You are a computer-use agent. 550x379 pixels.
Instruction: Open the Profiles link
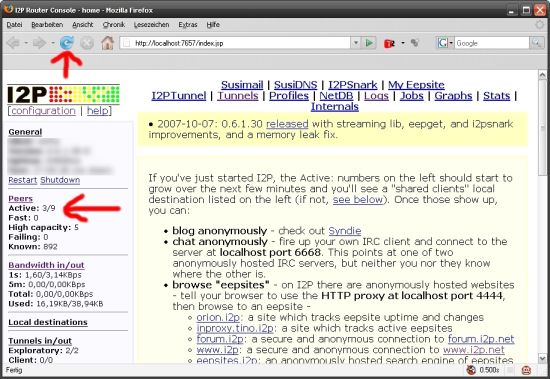click(x=289, y=96)
